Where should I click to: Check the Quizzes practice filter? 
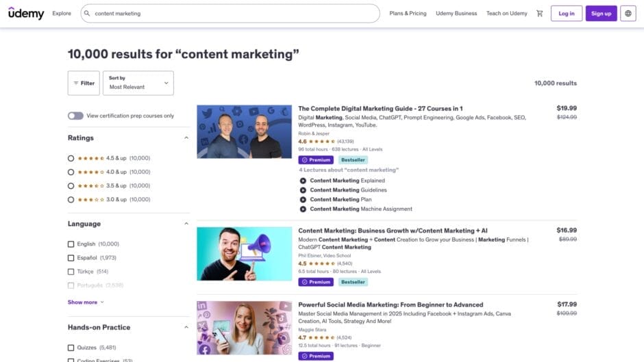click(x=71, y=347)
